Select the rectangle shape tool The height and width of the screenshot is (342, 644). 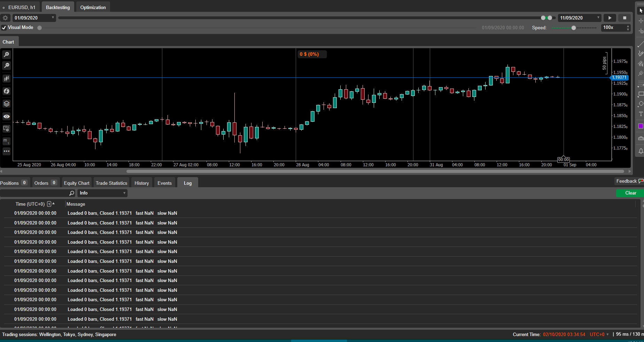[641, 94]
